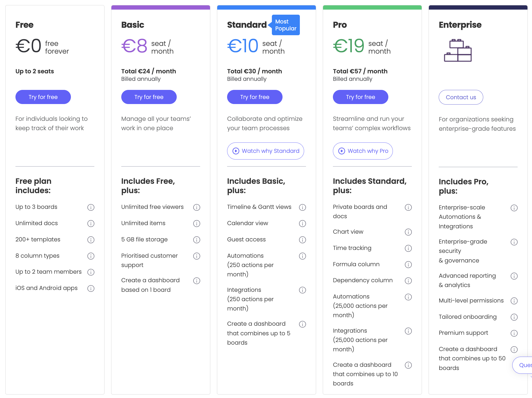This screenshot has height=398, width=532.
Task: Select "Try for free" in the Basic column
Action: tap(149, 97)
